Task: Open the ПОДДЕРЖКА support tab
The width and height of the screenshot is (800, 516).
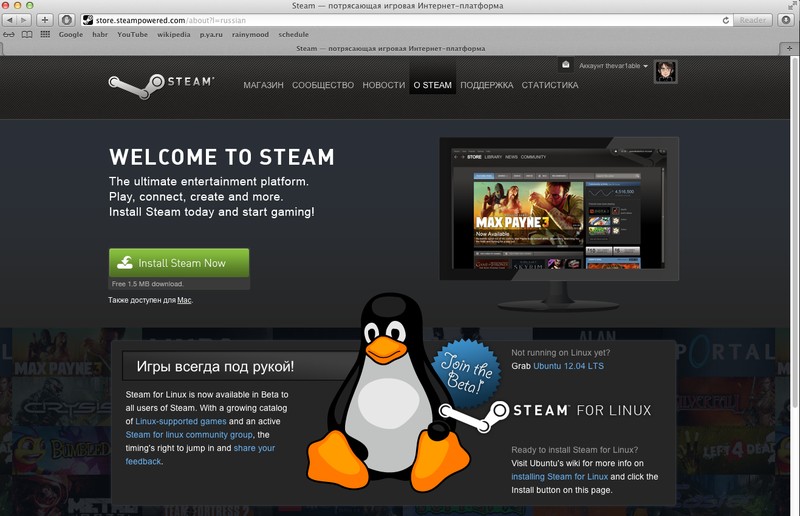Action: (487, 85)
